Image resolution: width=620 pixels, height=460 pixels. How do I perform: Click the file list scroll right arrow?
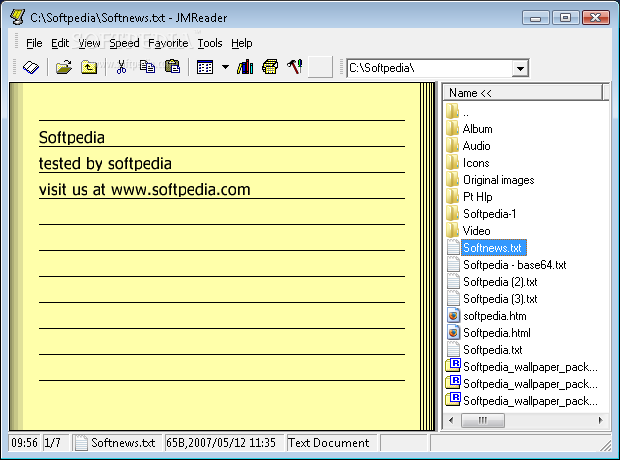[601, 420]
